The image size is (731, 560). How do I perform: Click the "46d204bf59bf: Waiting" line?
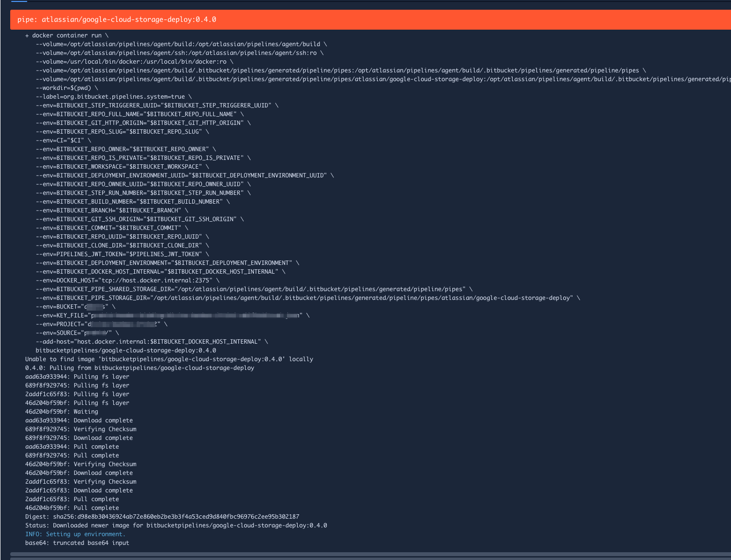(x=62, y=412)
